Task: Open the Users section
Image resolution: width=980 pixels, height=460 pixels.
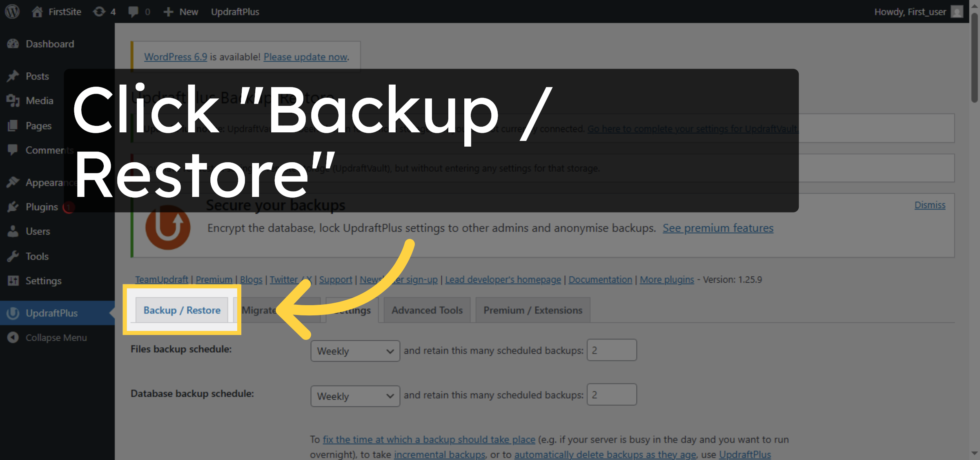Action: point(38,231)
